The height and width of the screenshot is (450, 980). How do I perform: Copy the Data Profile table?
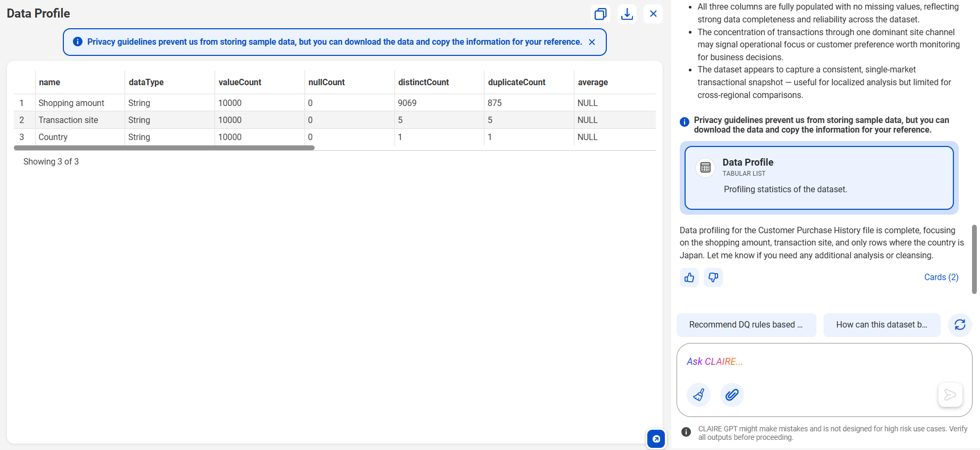click(600, 14)
